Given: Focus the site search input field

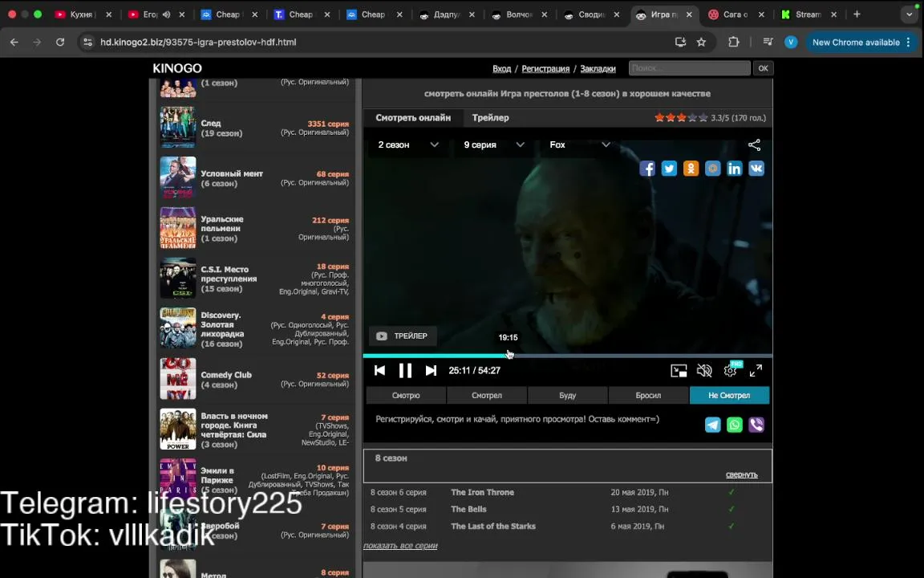Looking at the screenshot, I should click(690, 68).
